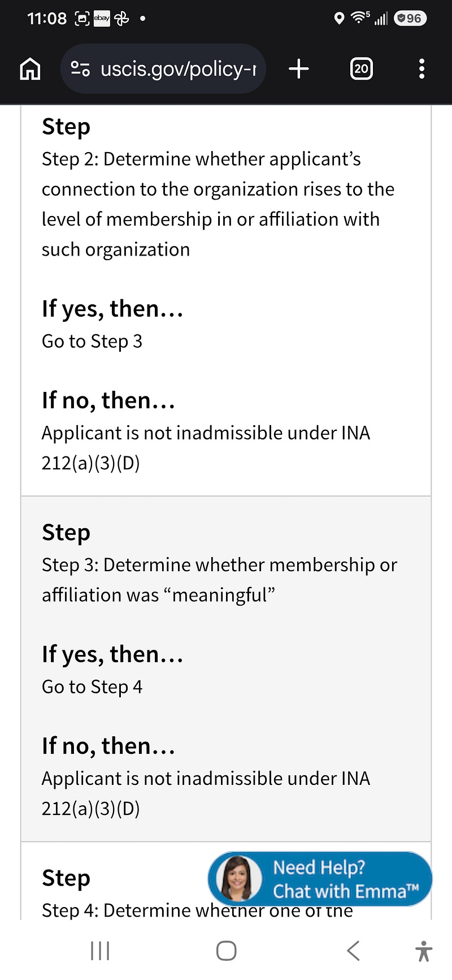Image resolution: width=452 pixels, height=980 pixels.
Task: Tap the "Go to Step 4" text
Action: click(x=92, y=687)
